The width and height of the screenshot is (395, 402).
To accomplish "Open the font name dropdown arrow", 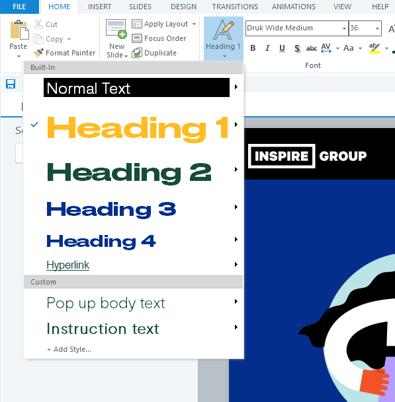I will [x=344, y=28].
